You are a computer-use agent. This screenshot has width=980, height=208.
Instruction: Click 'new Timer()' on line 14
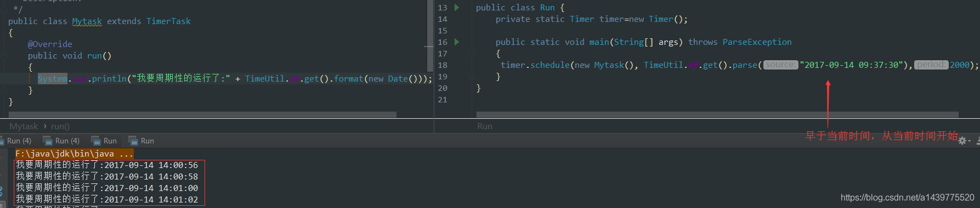(656, 19)
